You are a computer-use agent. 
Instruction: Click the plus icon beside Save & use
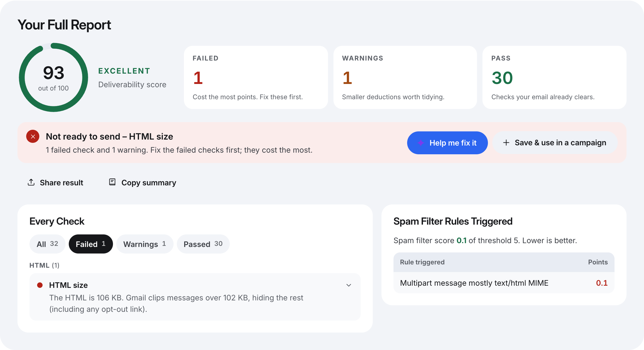click(x=506, y=143)
